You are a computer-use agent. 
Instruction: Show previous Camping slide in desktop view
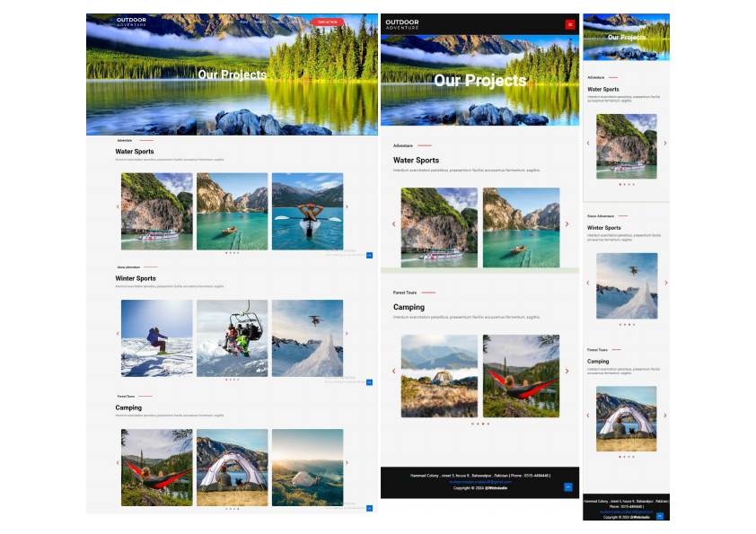(x=118, y=463)
